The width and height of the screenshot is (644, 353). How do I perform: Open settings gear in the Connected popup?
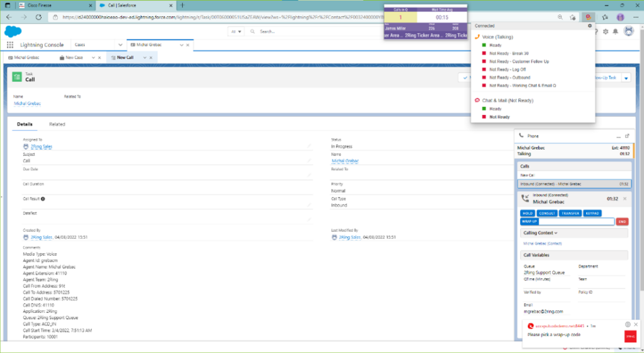pos(590,26)
